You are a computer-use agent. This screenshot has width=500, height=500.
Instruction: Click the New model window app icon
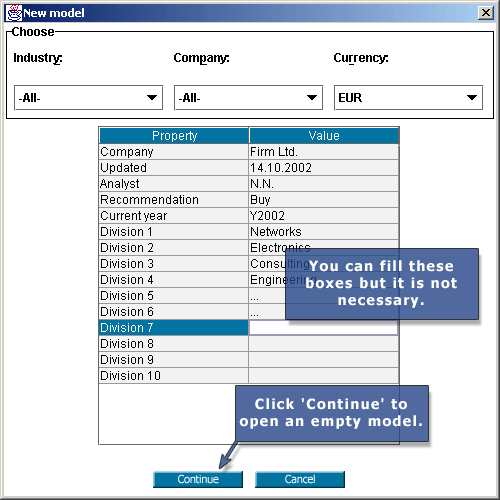(14, 13)
